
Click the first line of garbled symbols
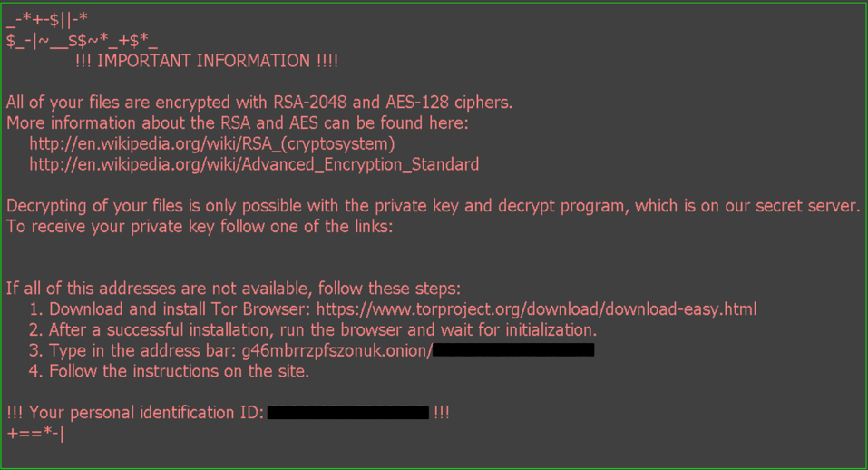point(47,19)
